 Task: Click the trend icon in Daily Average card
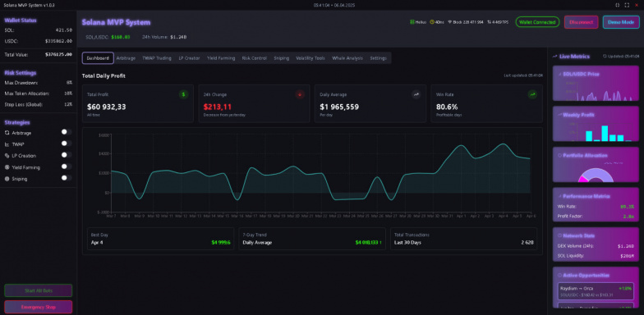[416, 94]
